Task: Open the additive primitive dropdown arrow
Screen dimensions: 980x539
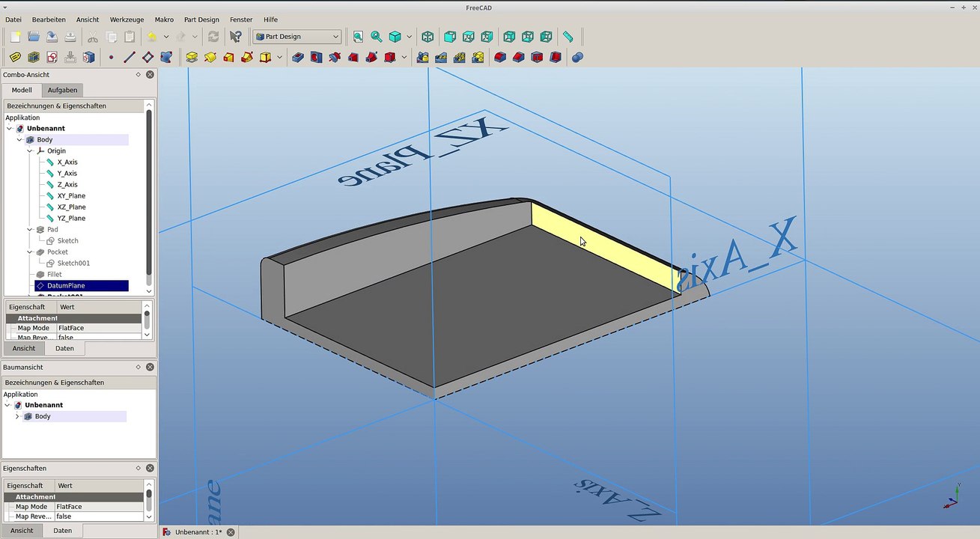Action: pyautogui.click(x=280, y=57)
